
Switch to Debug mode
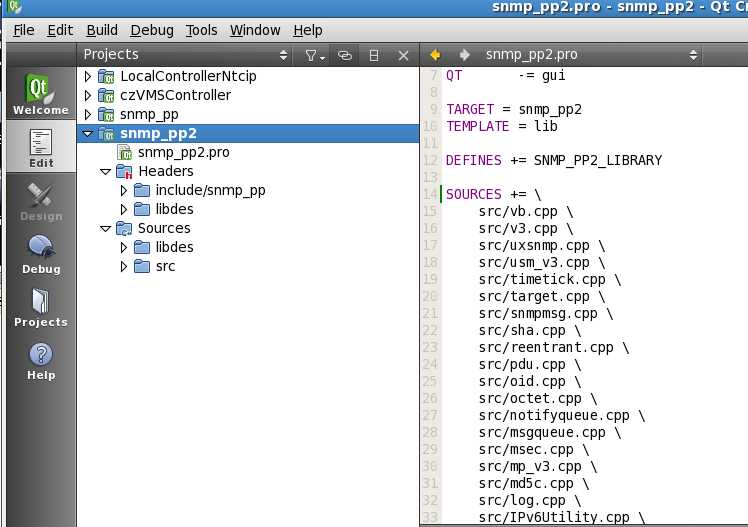tap(41, 254)
